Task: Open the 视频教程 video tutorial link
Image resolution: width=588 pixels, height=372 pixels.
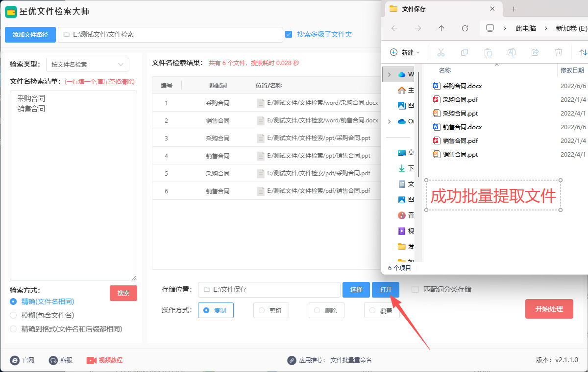Action: click(104, 360)
